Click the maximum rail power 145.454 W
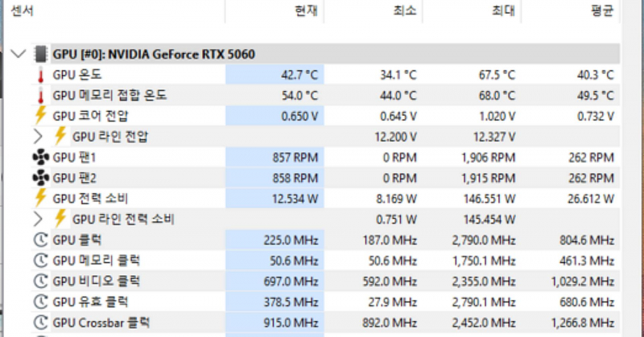The image size is (644, 337). (x=489, y=220)
